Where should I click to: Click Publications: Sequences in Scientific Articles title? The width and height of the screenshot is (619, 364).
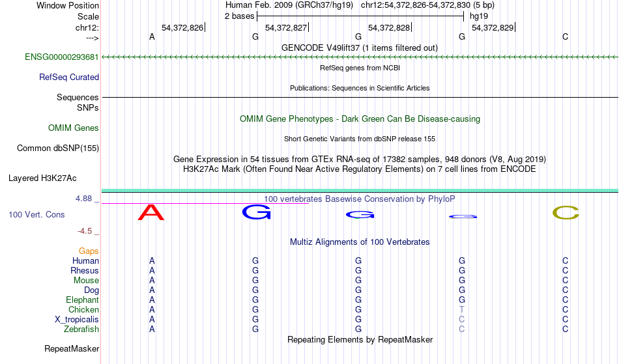click(360, 88)
